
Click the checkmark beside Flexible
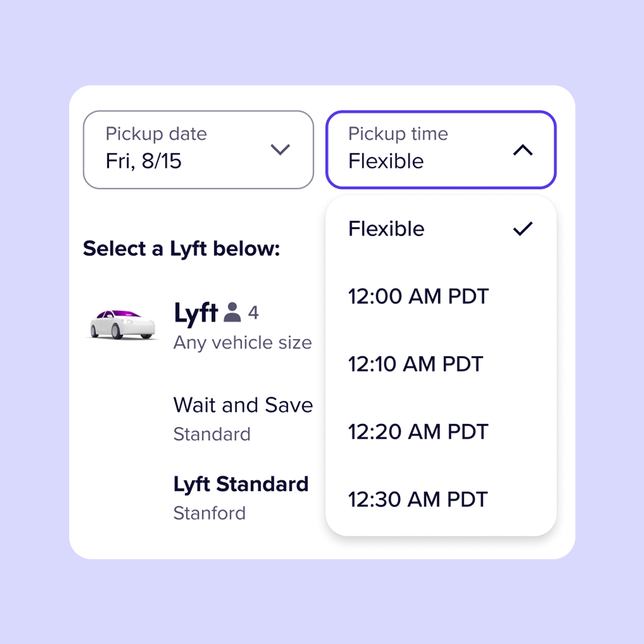pos(522,228)
